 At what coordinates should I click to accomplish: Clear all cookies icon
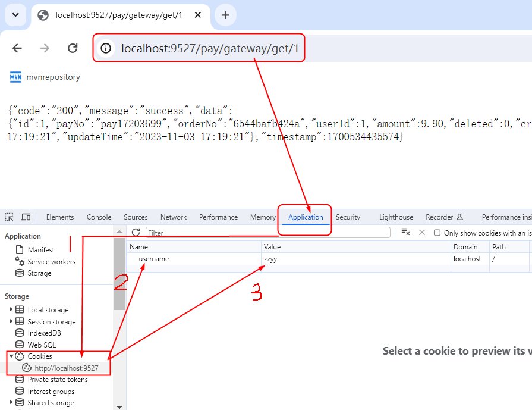(x=405, y=232)
